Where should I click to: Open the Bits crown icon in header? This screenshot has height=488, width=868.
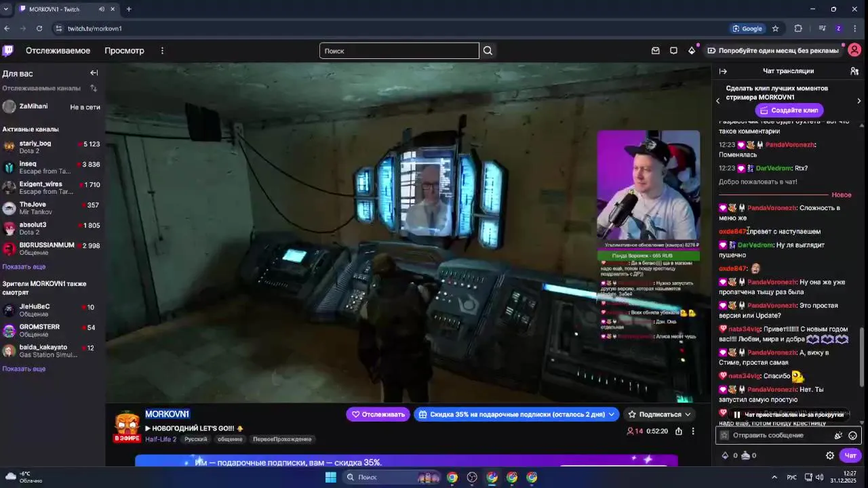tap(692, 51)
